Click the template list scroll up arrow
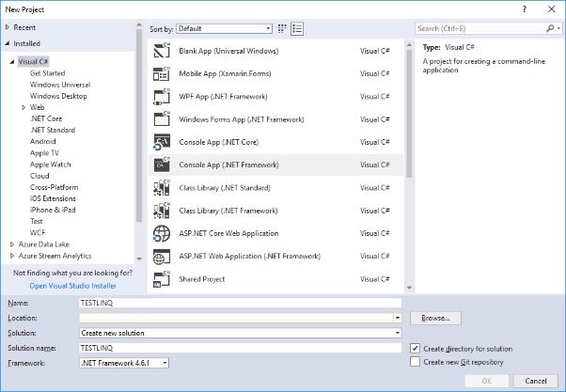The image size is (566, 392). pyautogui.click(x=409, y=44)
